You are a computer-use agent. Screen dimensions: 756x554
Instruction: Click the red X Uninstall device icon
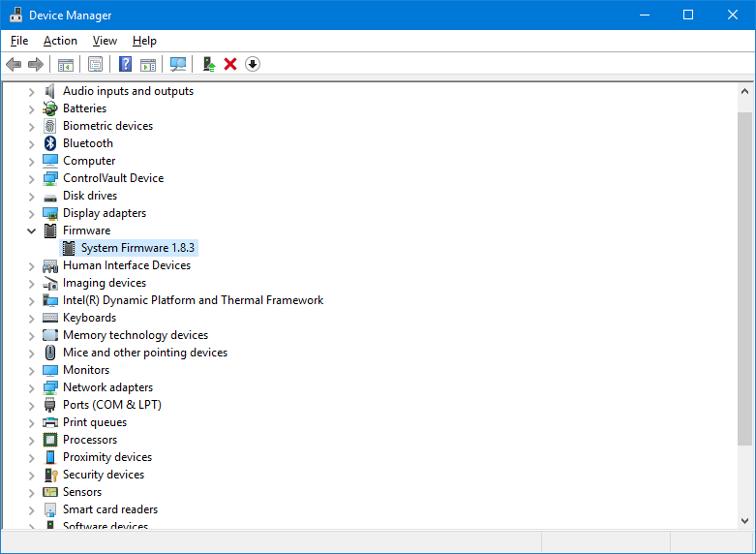tap(230, 64)
